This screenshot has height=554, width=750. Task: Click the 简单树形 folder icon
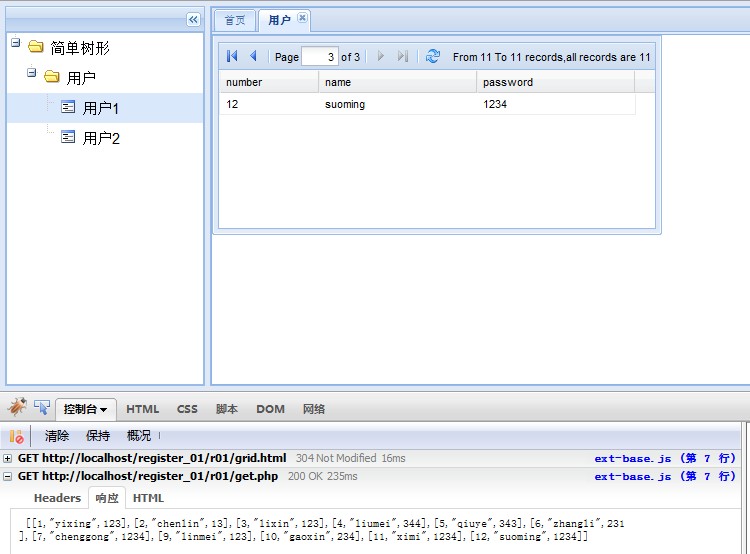coord(36,47)
